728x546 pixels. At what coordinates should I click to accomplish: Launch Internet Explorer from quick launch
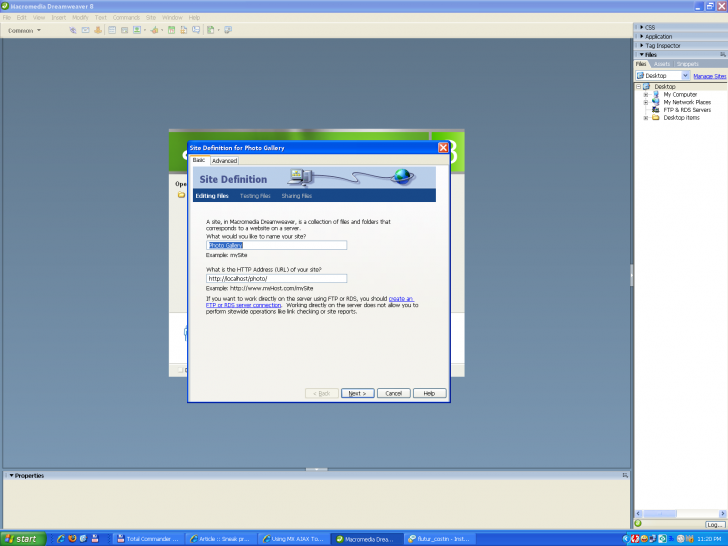[x=61, y=539]
